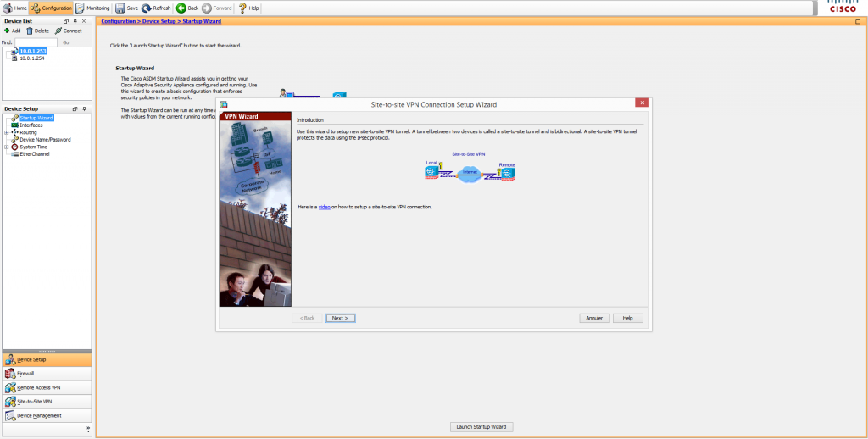Viewport: 868px width, 439px height.
Task: Open EtherChannel in Device Setup tree
Action: [34, 154]
